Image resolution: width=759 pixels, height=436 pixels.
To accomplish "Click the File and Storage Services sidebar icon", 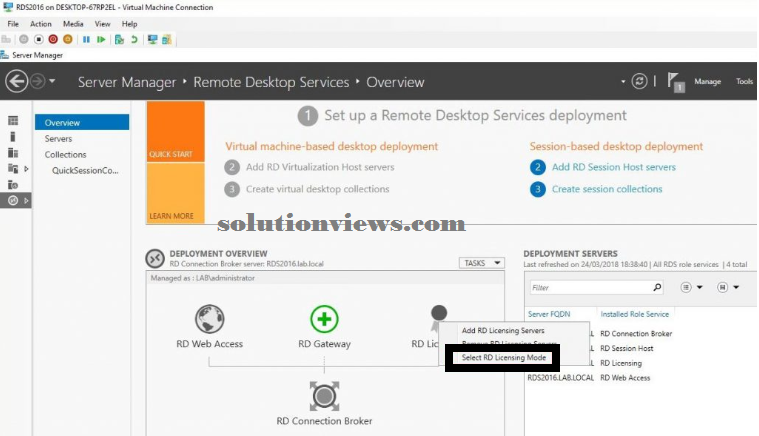I will coord(13,168).
